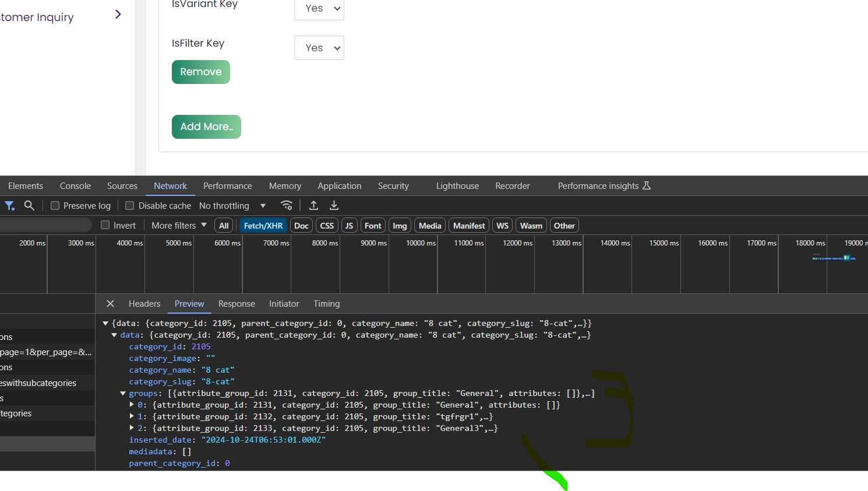Open the Memory tab
The image size is (868, 491).
[x=285, y=186]
